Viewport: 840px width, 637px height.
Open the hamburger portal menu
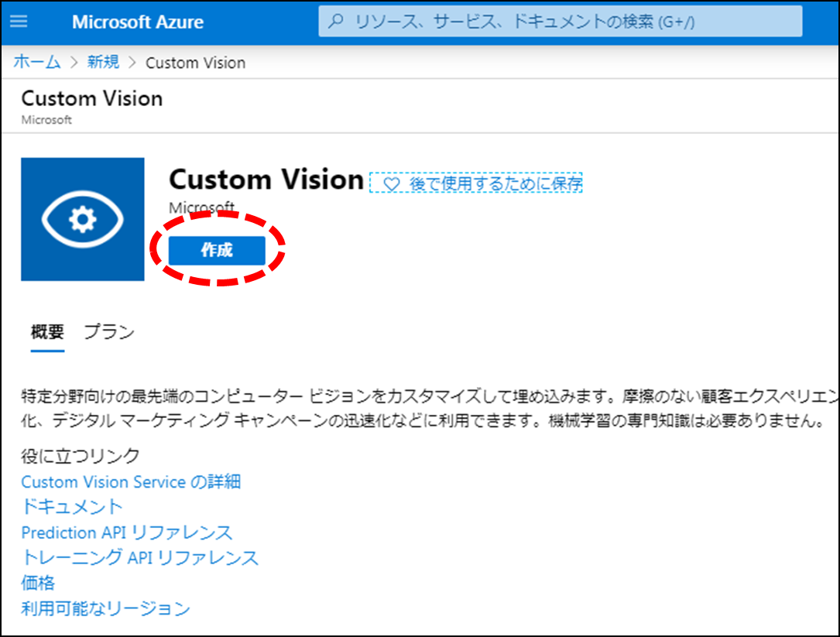pyautogui.click(x=19, y=22)
